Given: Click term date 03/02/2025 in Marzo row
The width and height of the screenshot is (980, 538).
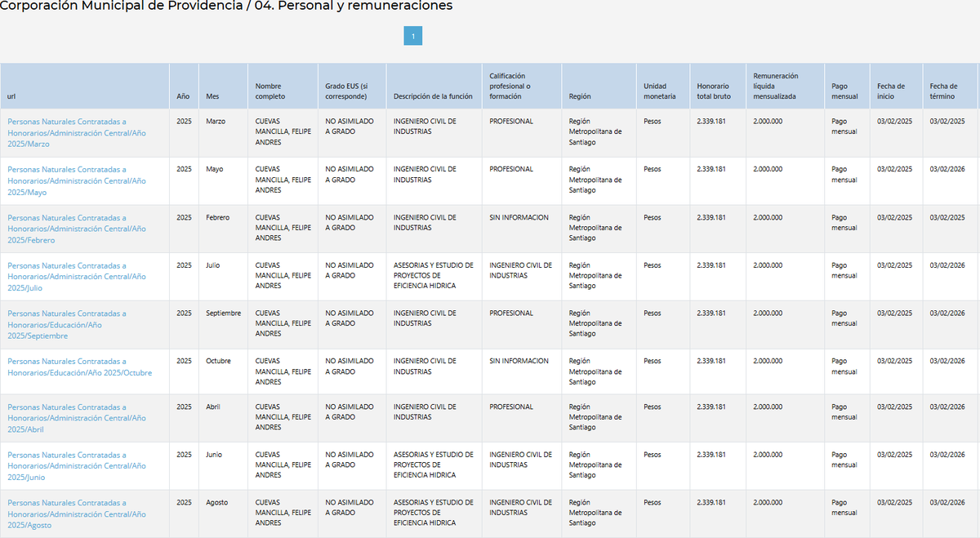Looking at the screenshot, I should [x=947, y=121].
